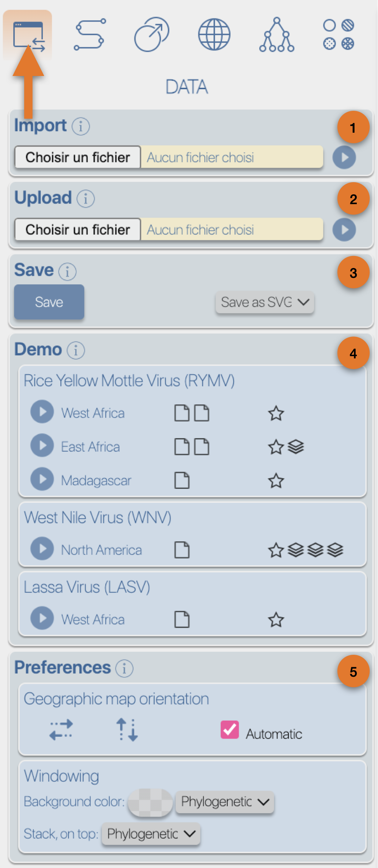
Task: Open the Data panel tab icon
Action: coord(28,36)
